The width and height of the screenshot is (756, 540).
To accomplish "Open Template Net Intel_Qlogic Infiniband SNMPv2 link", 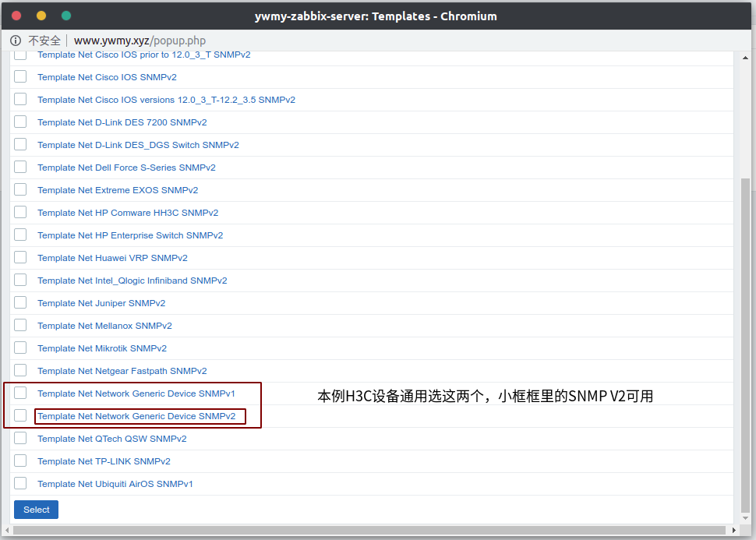I will [132, 281].
